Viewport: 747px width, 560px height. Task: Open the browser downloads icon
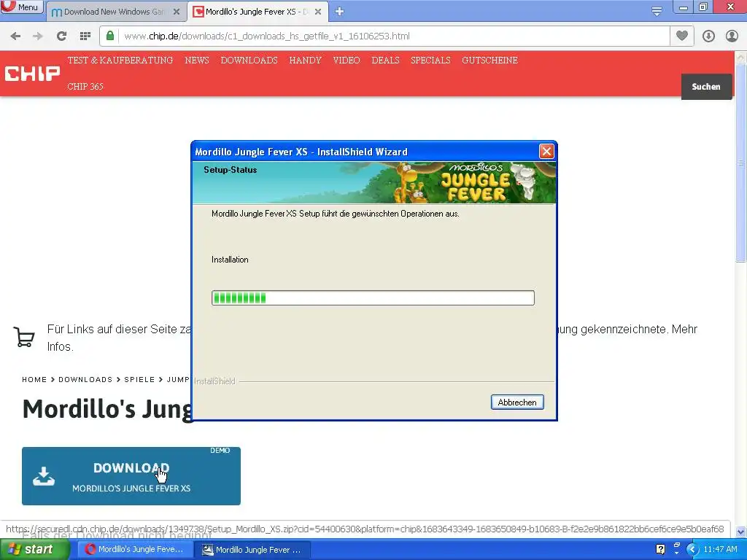[x=708, y=36]
